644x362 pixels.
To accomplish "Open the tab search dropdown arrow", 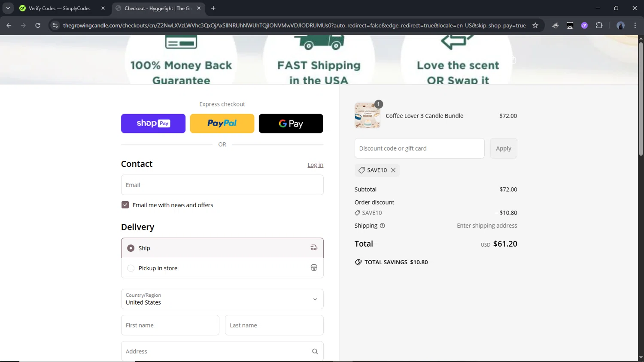I will pos(8,8).
